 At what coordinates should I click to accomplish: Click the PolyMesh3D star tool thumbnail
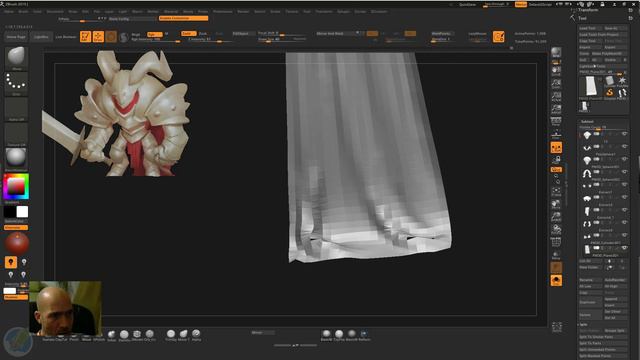point(622,81)
